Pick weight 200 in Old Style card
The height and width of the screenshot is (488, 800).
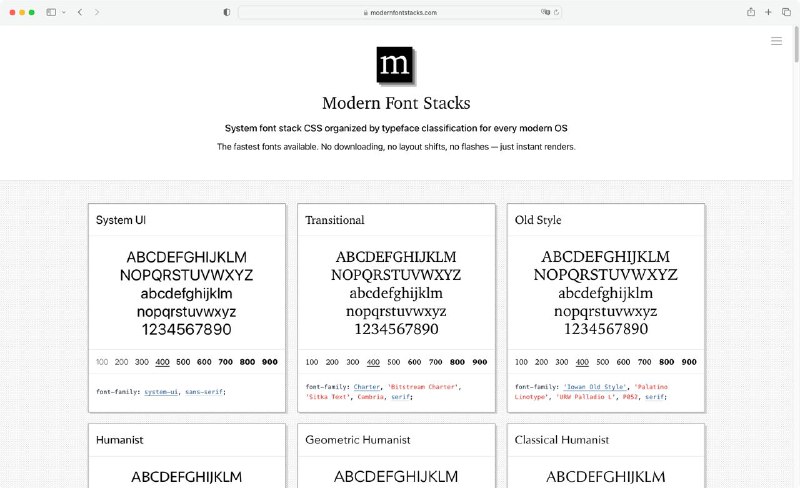[541, 362]
